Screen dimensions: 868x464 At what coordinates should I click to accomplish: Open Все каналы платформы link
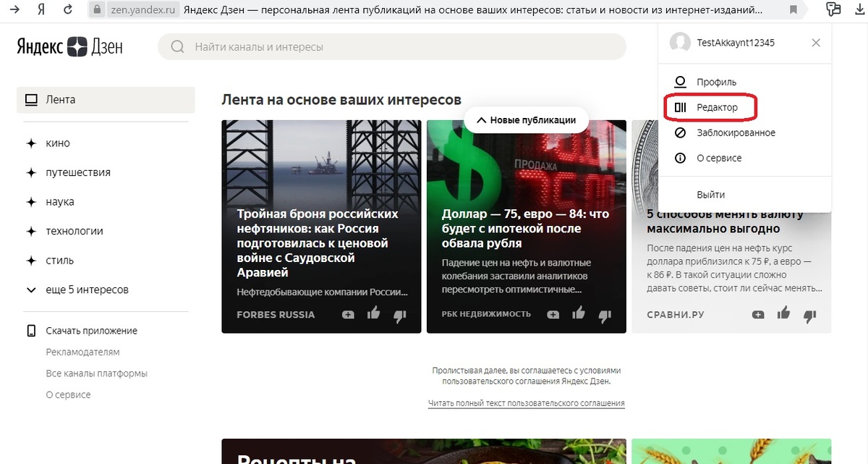(x=96, y=374)
